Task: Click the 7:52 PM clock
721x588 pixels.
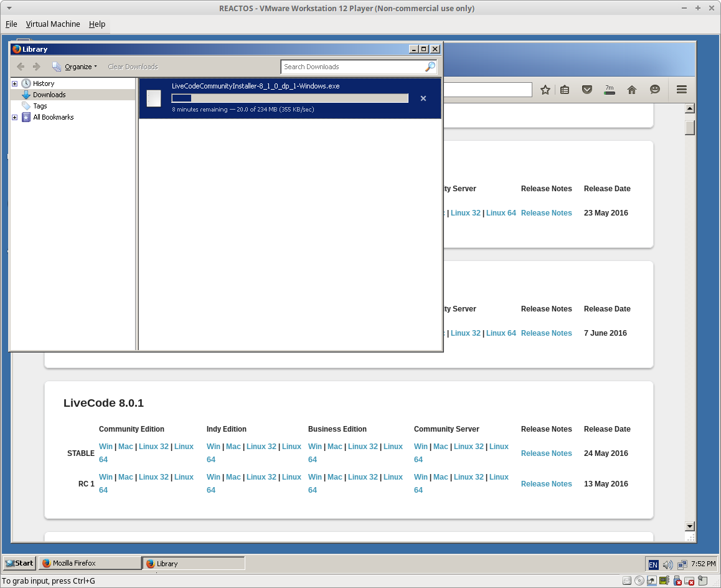Action: tap(703, 564)
